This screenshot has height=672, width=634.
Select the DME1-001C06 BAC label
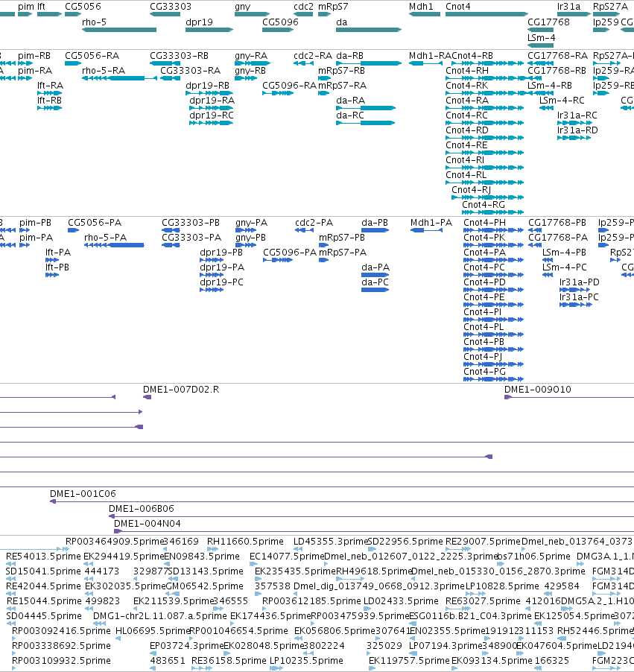pyautogui.click(x=83, y=493)
